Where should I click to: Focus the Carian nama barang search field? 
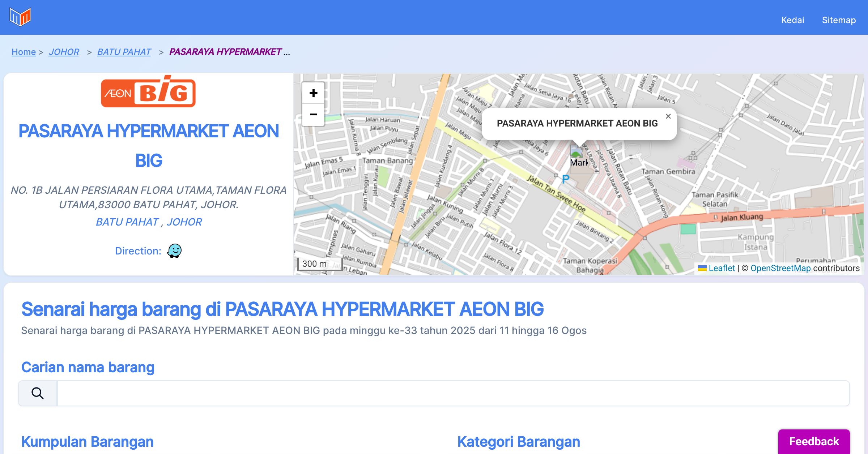(453, 393)
